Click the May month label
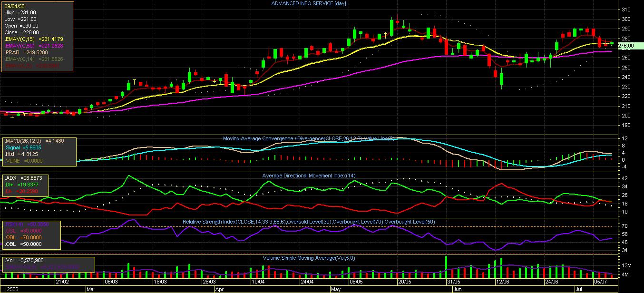This screenshot has width=644, height=293. point(336,289)
